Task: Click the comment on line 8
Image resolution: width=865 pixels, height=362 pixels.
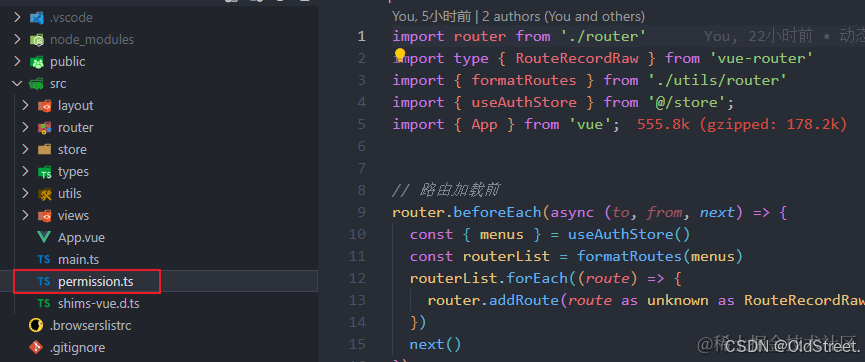Action: [446, 190]
